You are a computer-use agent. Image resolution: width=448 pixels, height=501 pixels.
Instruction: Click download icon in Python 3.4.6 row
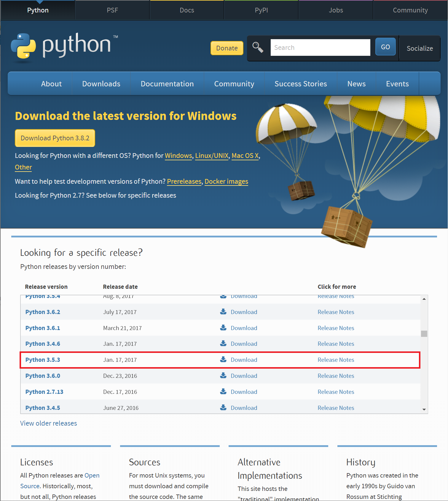[x=223, y=343]
